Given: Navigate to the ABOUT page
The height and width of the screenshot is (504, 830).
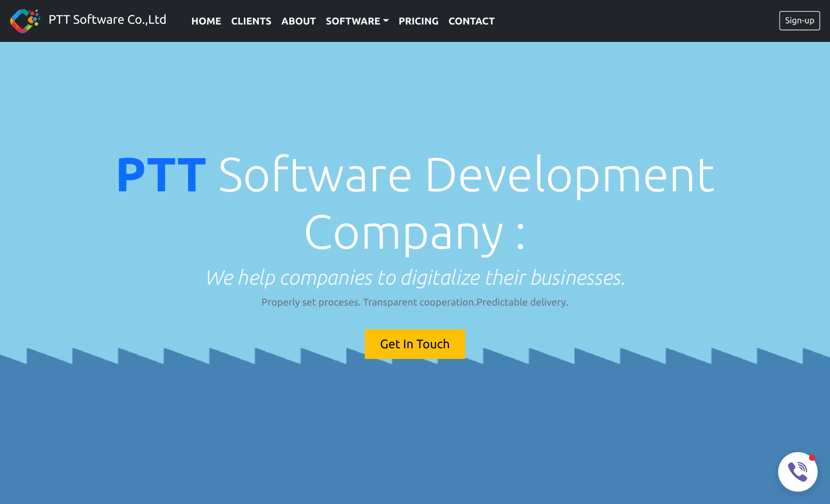Looking at the screenshot, I should pyautogui.click(x=298, y=21).
